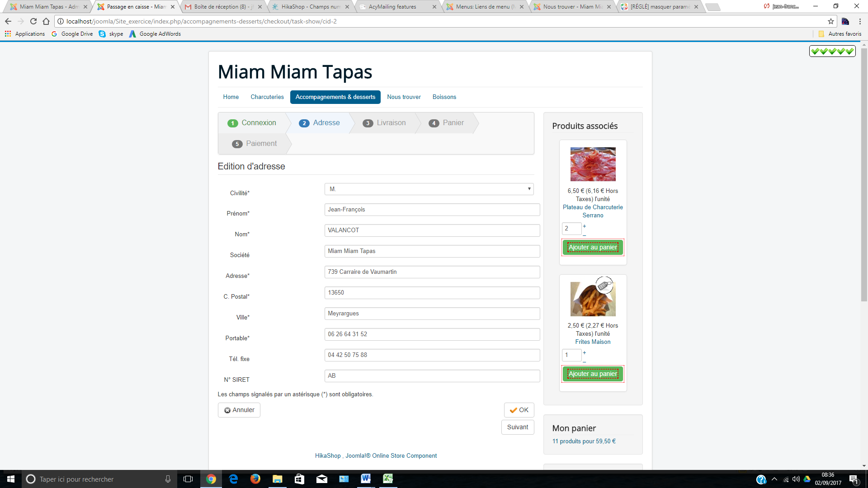868x488 pixels.
Task: Bookmark this page with the star icon
Action: 830,21
